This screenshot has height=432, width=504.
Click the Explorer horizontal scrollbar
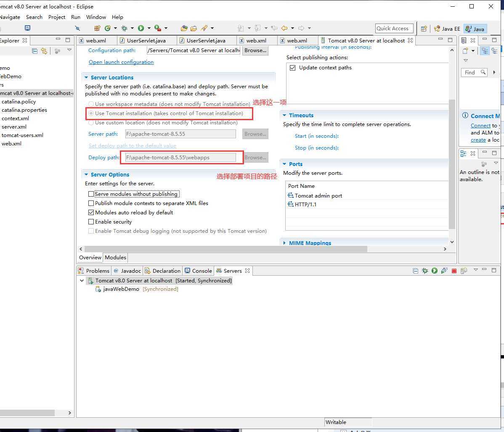click(27, 413)
